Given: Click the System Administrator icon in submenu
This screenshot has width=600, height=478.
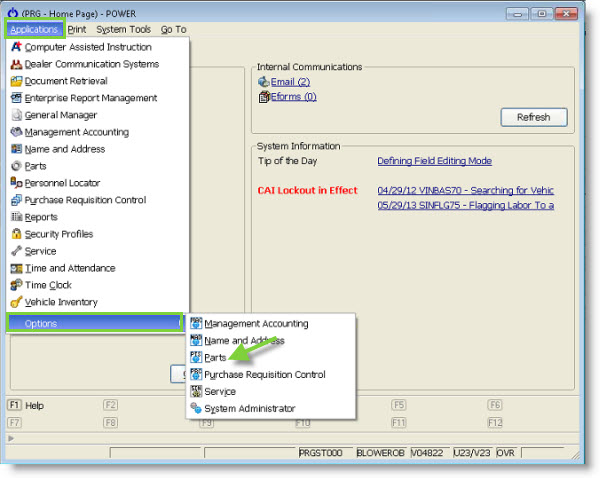Looking at the screenshot, I should coord(196,408).
